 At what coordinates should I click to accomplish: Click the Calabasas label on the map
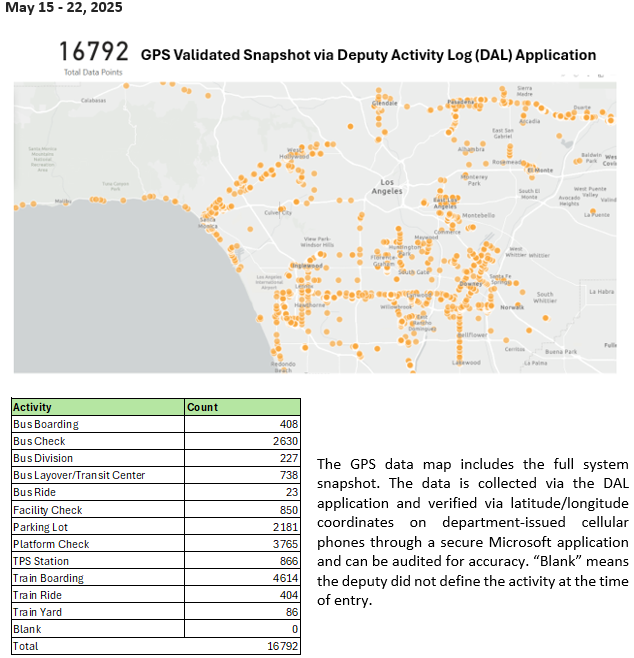click(93, 100)
